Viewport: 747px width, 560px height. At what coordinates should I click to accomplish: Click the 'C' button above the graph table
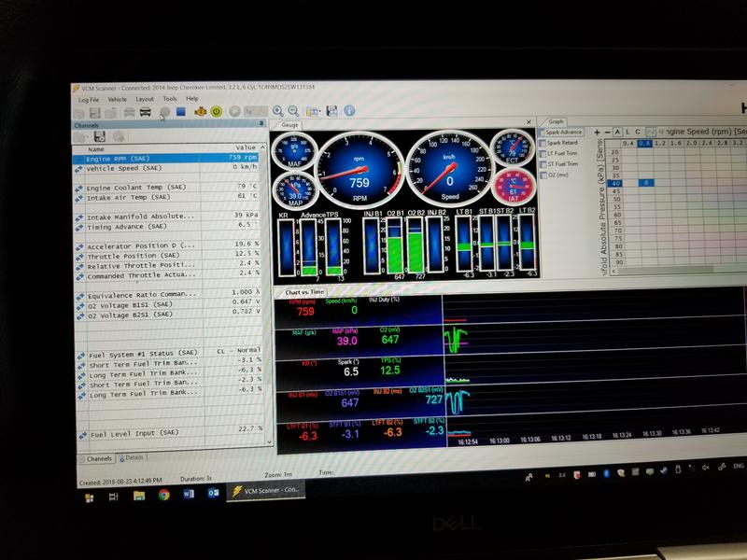point(638,132)
